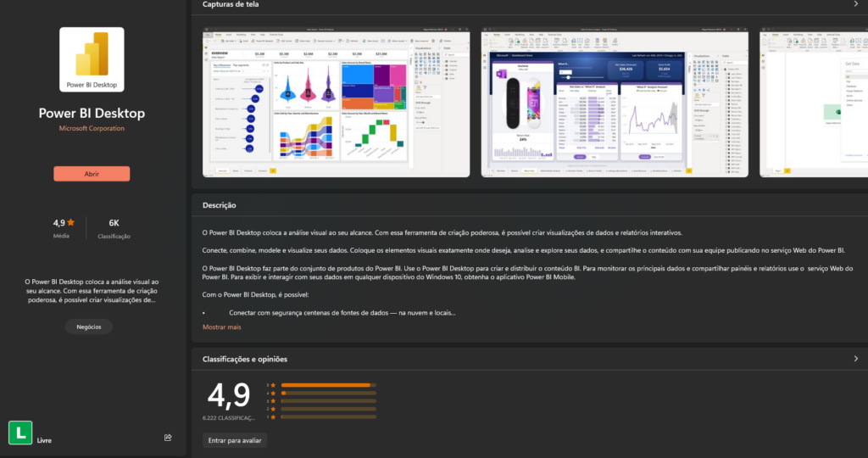
Task: Click the 3-star row star icon
Action: pos(273,401)
